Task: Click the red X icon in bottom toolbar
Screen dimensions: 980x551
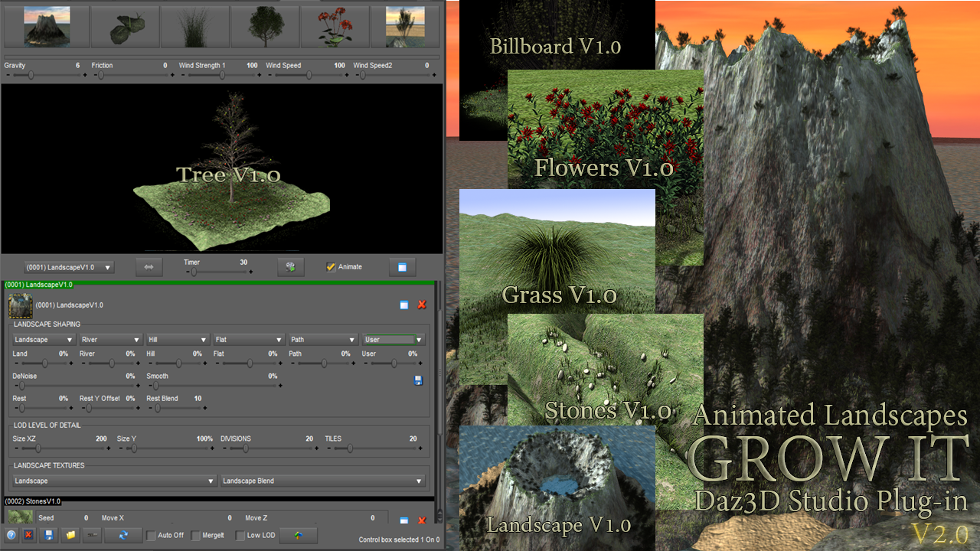Action: [x=28, y=535]
